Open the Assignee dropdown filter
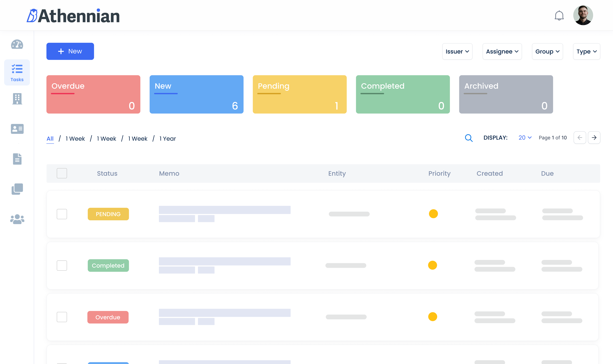Viewport: 613px width, 364px height. (502, 51)
